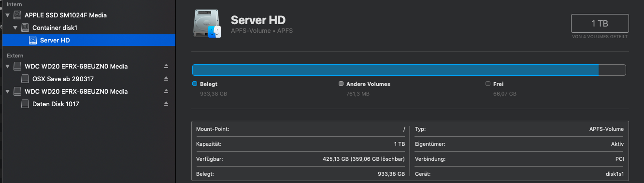
Task: Click the 66,07 GB Frei value
Action: (505, 94)
